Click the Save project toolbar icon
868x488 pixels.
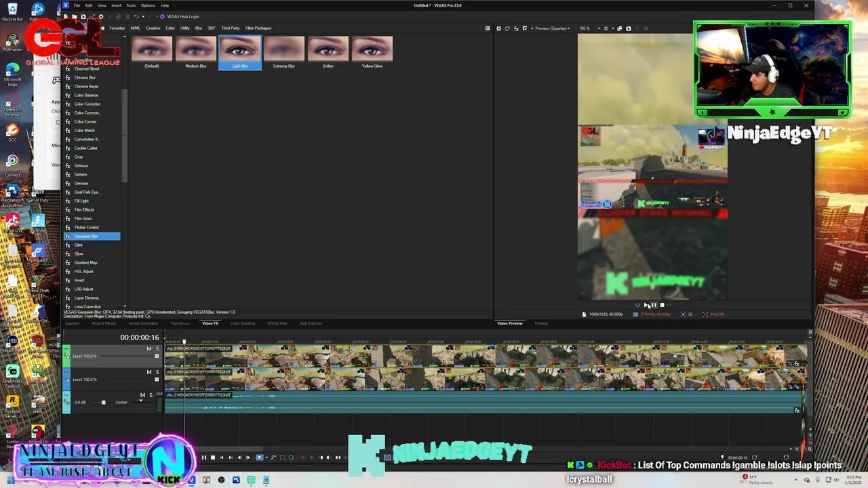coord(83,16)
